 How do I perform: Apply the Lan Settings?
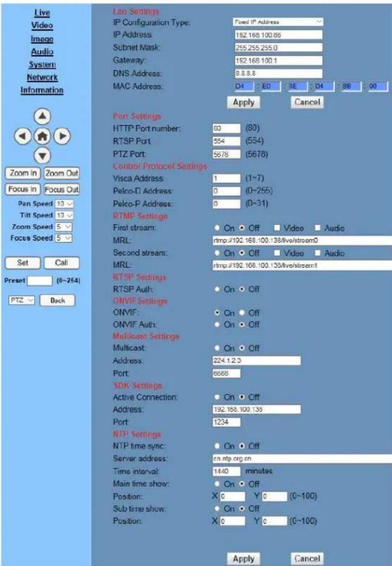point(244,102)
